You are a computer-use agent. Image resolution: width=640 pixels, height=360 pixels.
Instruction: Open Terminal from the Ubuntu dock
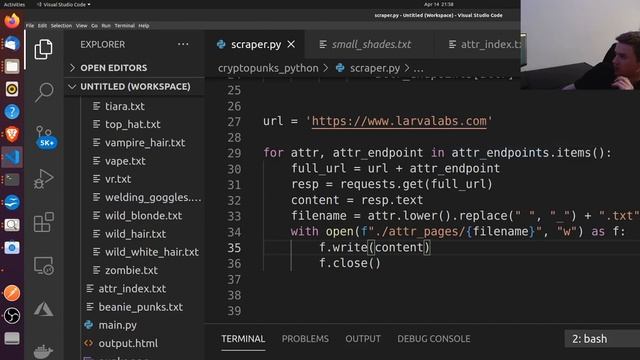click(x=12, y=180)
